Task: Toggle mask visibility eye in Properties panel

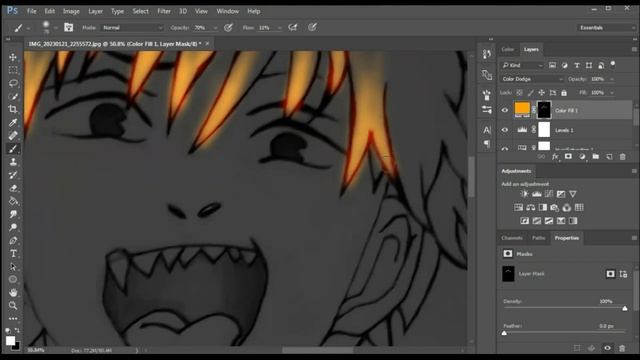Action: pos(607,348)
